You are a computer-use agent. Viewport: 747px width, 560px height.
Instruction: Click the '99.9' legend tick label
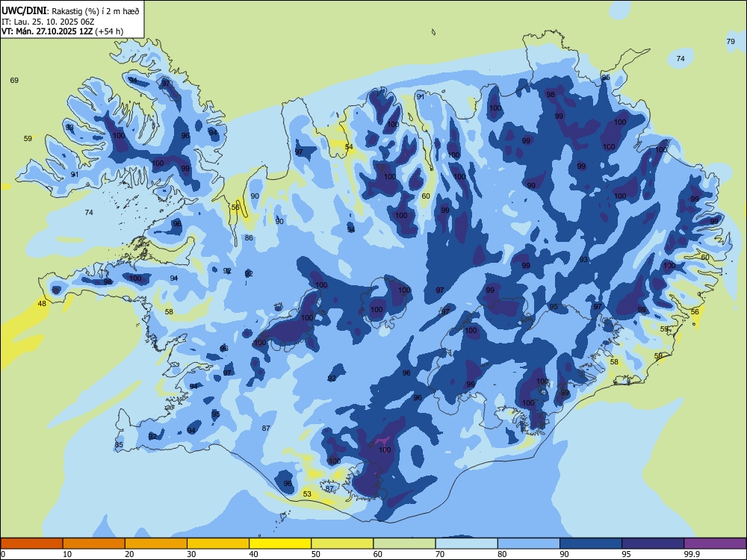[x=692, y=554]
